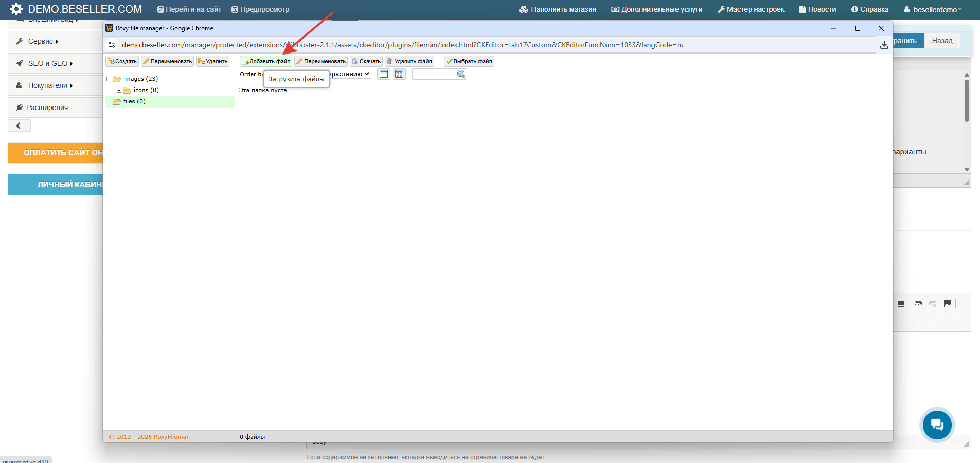
Task: Switch to list view icon
Action: point(384,74)
